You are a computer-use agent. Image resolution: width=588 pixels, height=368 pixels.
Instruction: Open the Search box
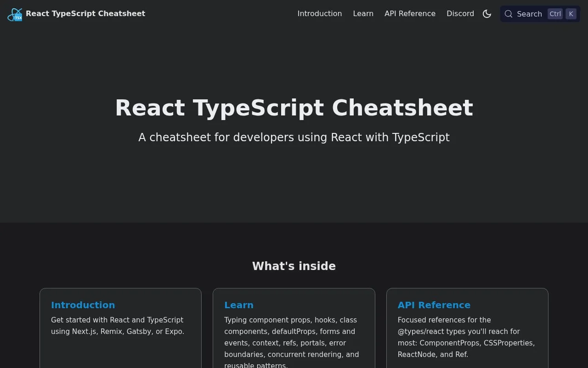pyautogui.click(x=540, y=14)
